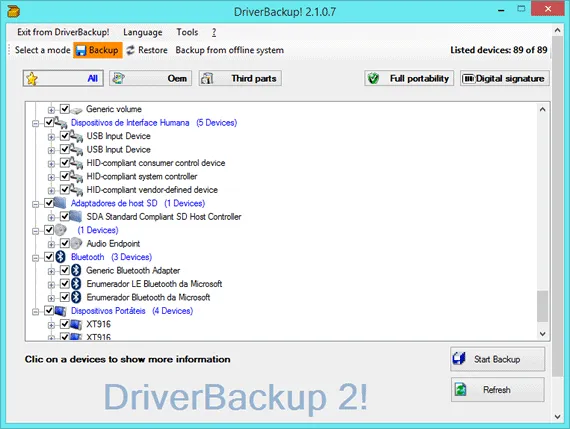This screenshot has width=570, height=429.
Task: Expand the SDA Standard Compliant SD Host Controller node
Action: (x=51, y=218)
